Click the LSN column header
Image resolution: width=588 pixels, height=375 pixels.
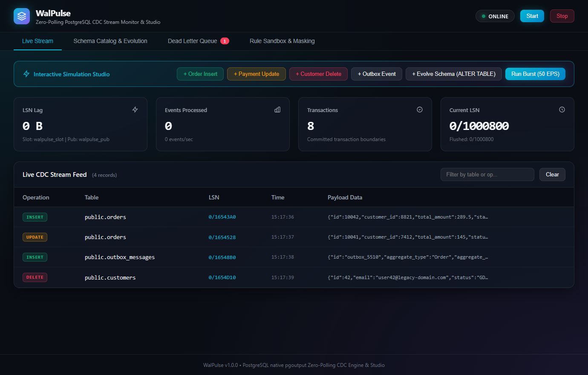pos(214,197)
